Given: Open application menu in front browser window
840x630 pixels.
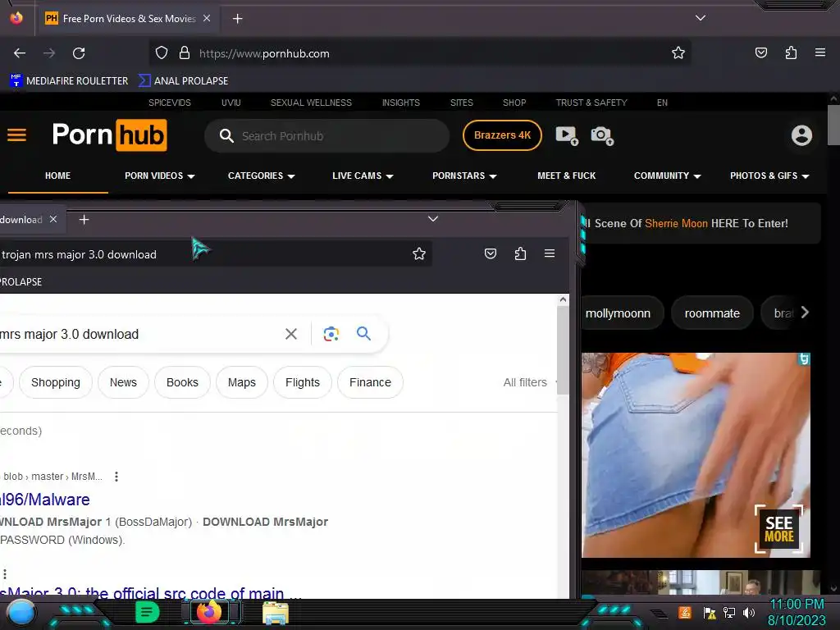Looking at the screenshot, I should point(550,253).
